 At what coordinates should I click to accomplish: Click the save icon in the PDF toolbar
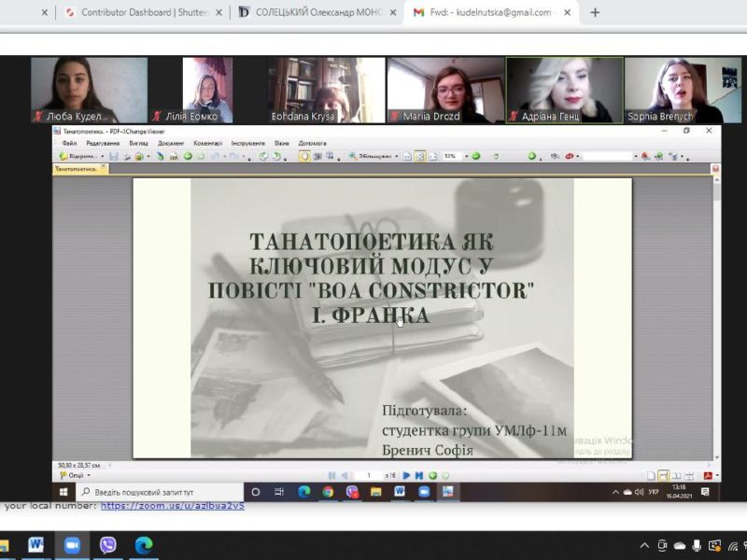(x=113, y=157)
